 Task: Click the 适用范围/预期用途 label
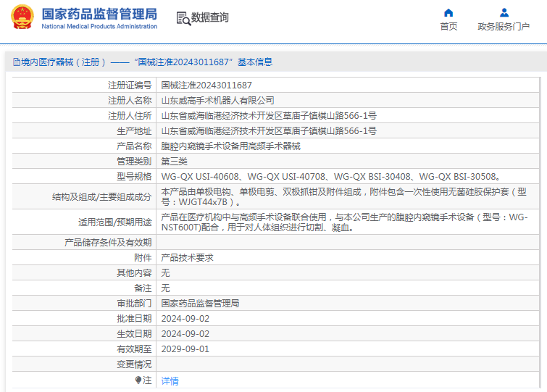(x=115, y=222)
